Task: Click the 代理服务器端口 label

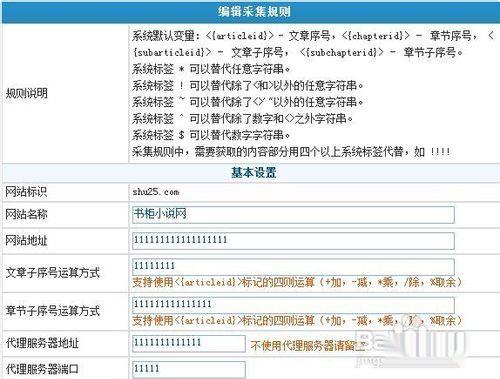Action: click(x=42, y=369)
